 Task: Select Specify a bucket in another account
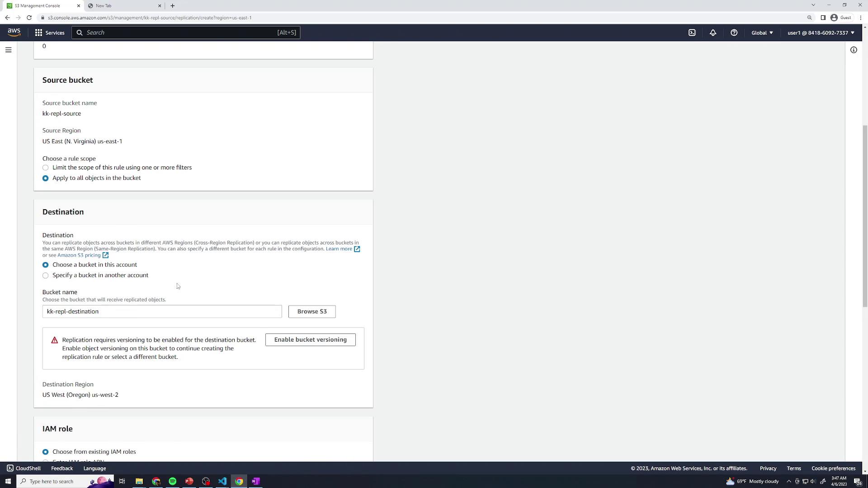[46, 275]
